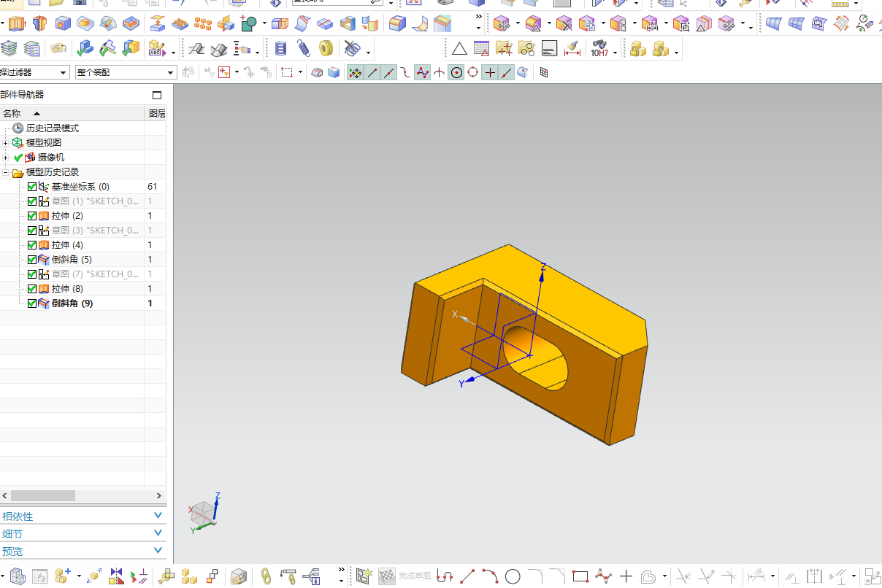
Task: Click the 10H7 fit tolerance finder icon
Action: tap(599, 49)
